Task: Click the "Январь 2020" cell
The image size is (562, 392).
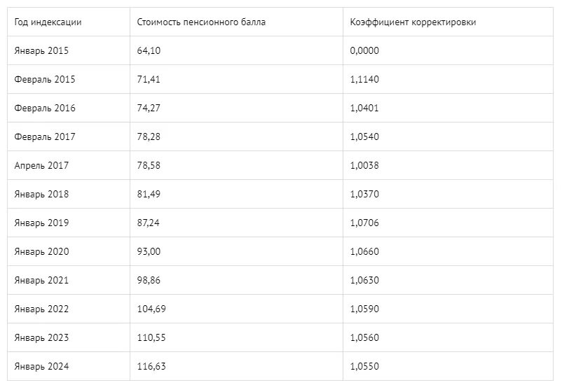Action: coord(41,251)
